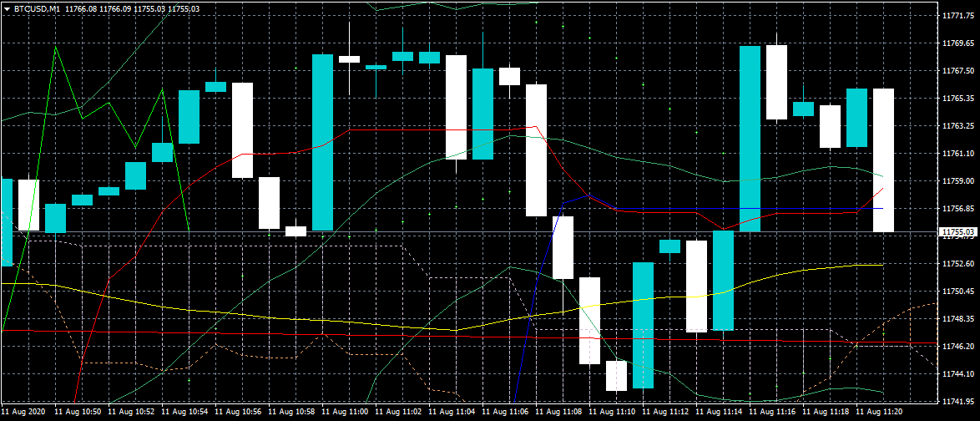Click the 11 Aug 11:18 time label

coord(827,413)
